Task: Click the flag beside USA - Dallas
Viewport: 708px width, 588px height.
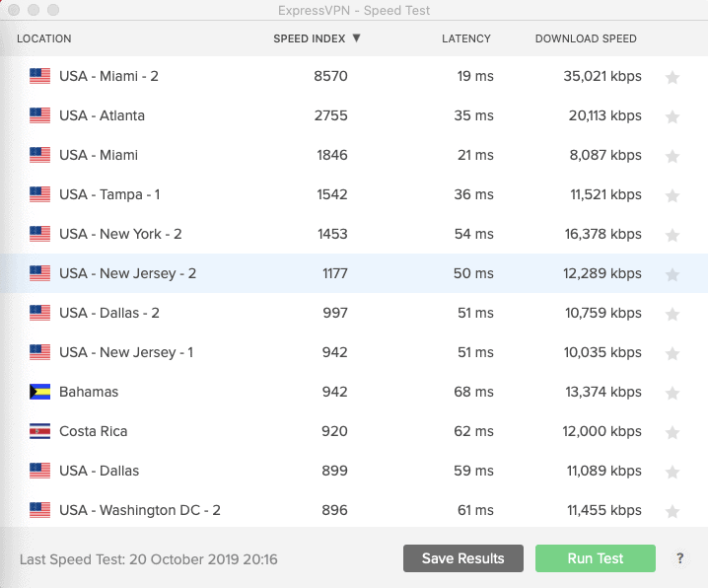Action: pyautogui.click(x=39, y=471)
